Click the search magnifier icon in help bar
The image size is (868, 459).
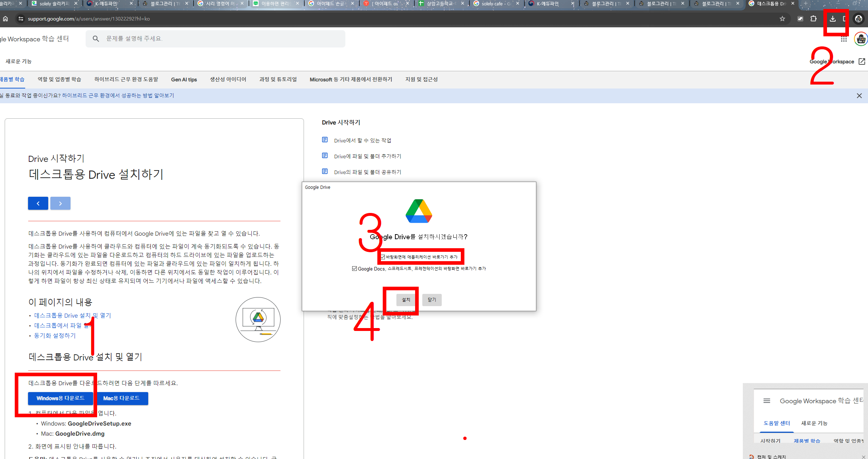(x=96, y=38)
